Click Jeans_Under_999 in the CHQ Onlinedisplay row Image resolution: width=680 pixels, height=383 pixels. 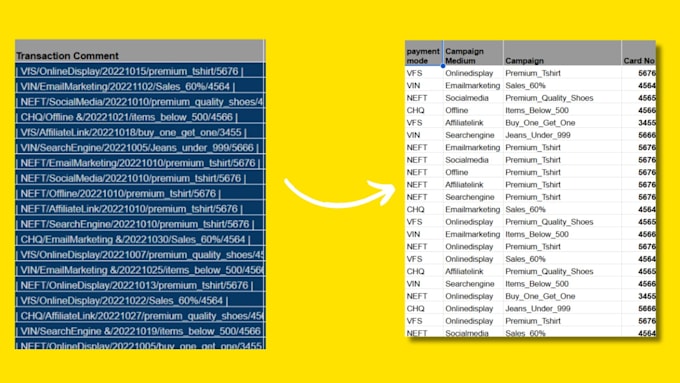[x=538, y=308]
